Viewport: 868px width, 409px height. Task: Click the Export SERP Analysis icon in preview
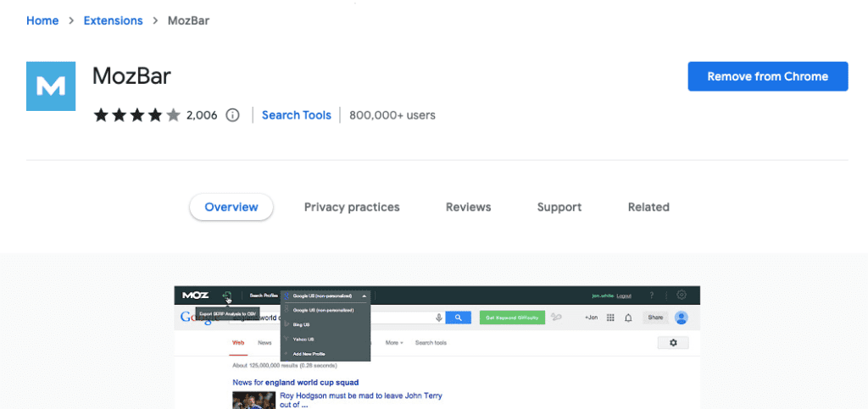pyautogui.click(x=227, y=296)
